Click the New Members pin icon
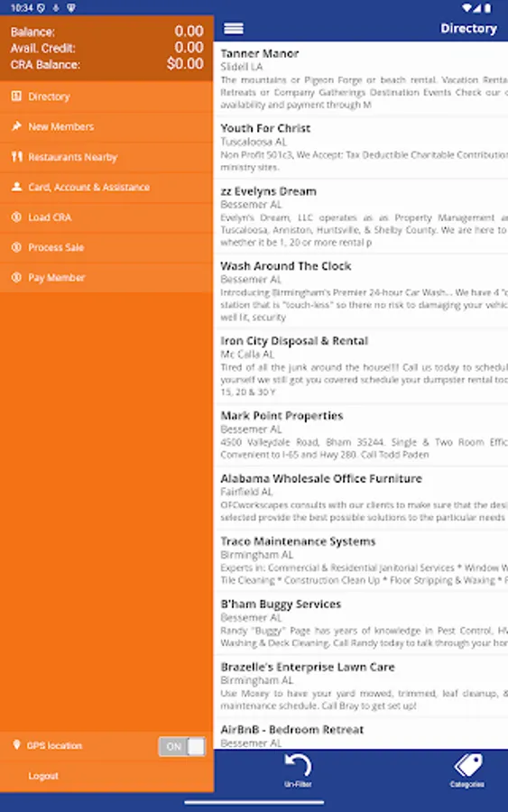This screenshot has width=508, height=812. 16,125
